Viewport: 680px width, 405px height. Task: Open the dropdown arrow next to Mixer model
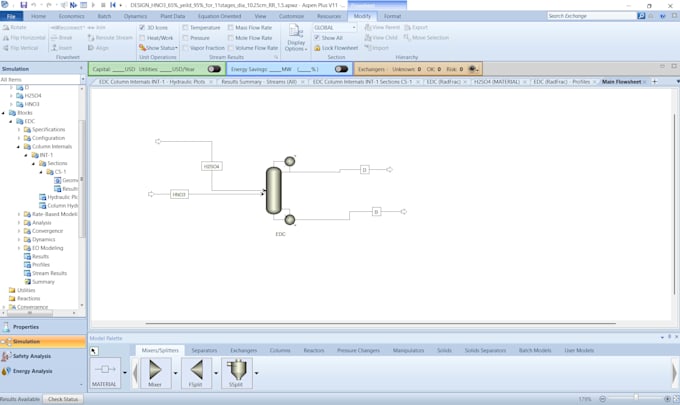[175, 373]
